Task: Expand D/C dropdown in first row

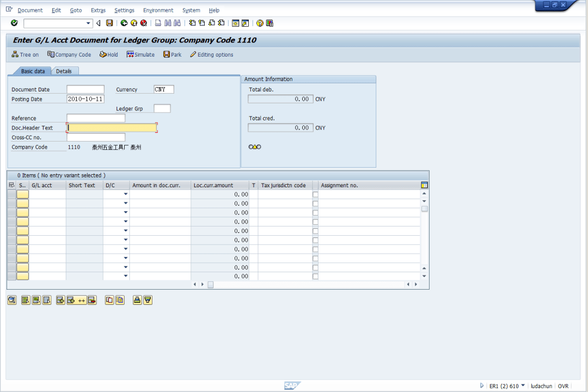Action: 126,194
